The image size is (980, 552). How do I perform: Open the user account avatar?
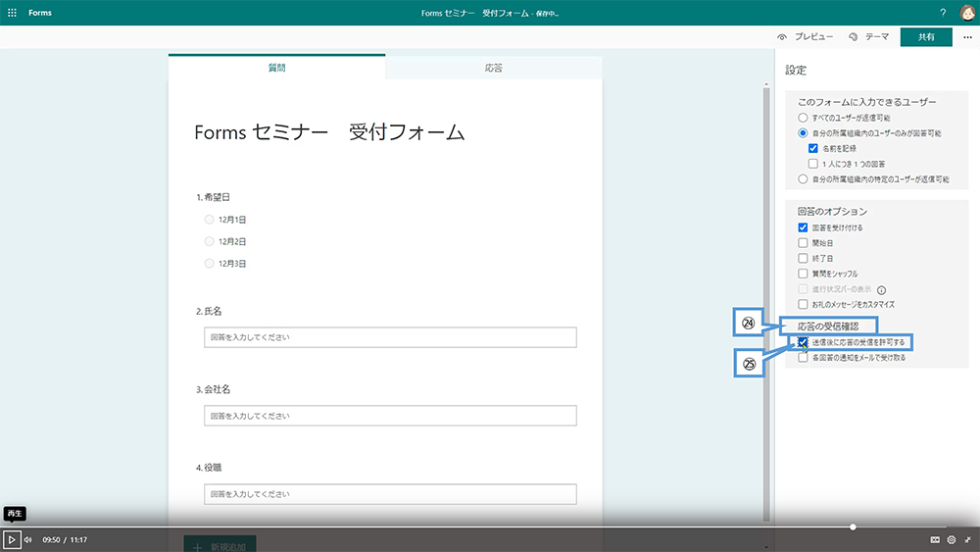[x=967, y=13]
